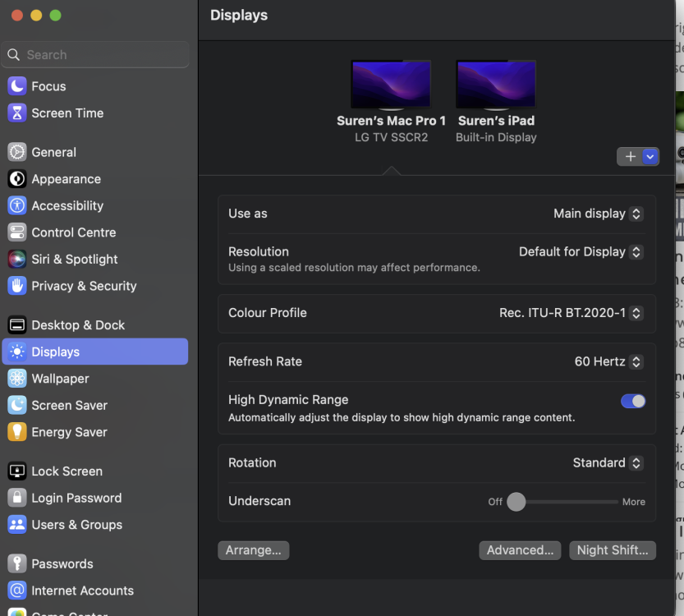
Task: Open Energy Saver pane
Action: click(x=69, y=432)
